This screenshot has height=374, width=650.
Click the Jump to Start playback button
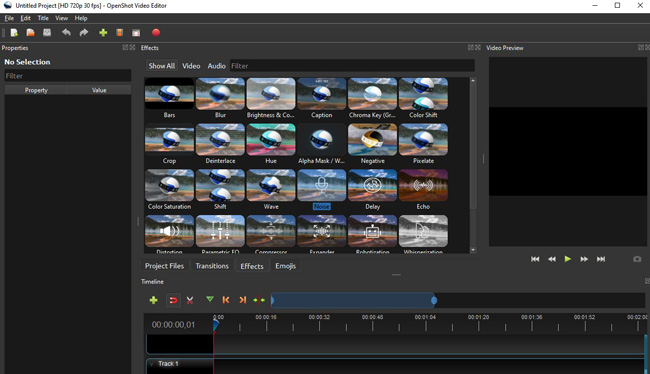click(x=535, y=259)
